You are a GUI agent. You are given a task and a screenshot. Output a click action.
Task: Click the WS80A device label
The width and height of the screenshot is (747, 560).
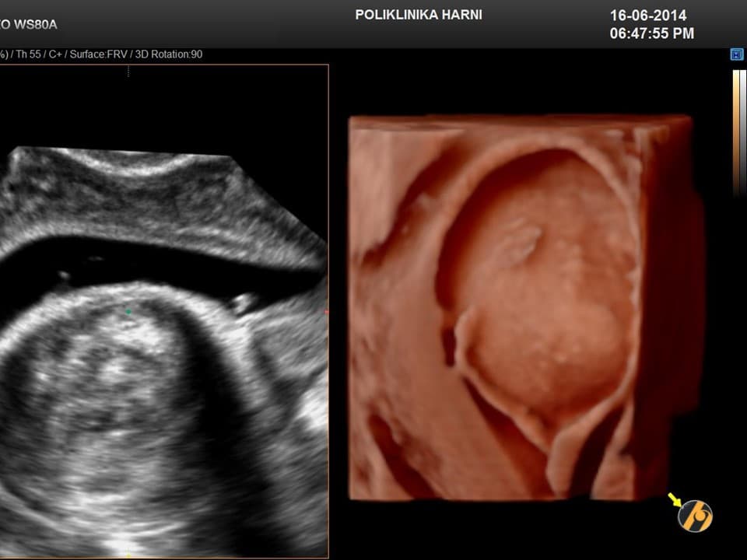tap(31, 25)
